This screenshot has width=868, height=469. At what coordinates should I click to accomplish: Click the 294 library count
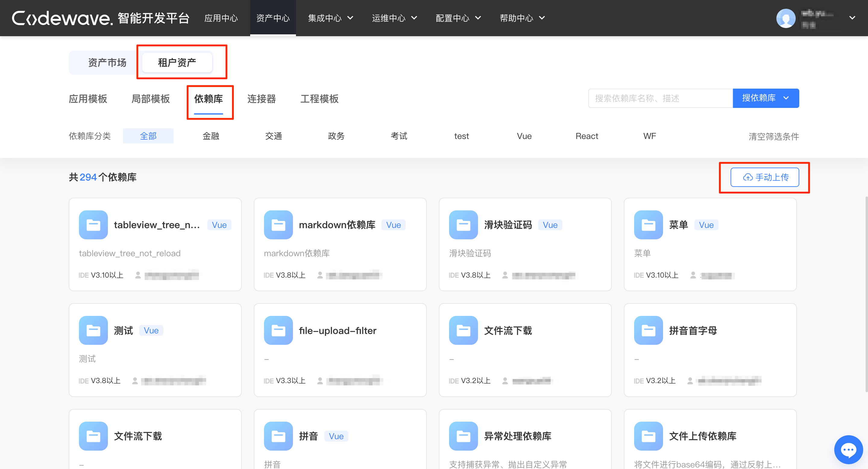(x=88, y=177)
